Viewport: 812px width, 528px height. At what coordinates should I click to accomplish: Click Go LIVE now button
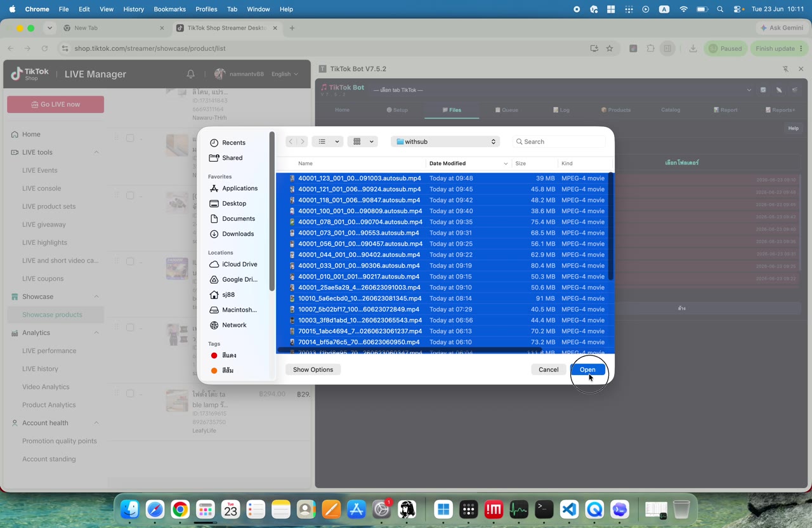click(x=56, y=104)
